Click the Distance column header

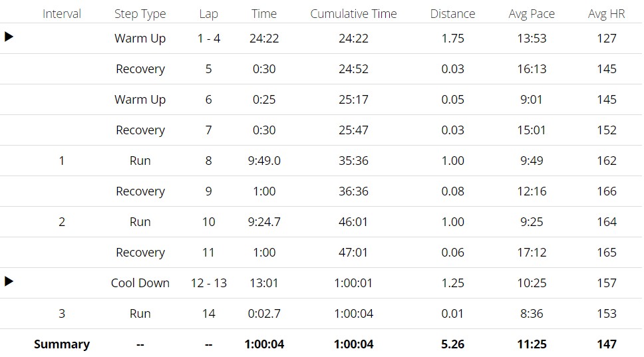452,14
